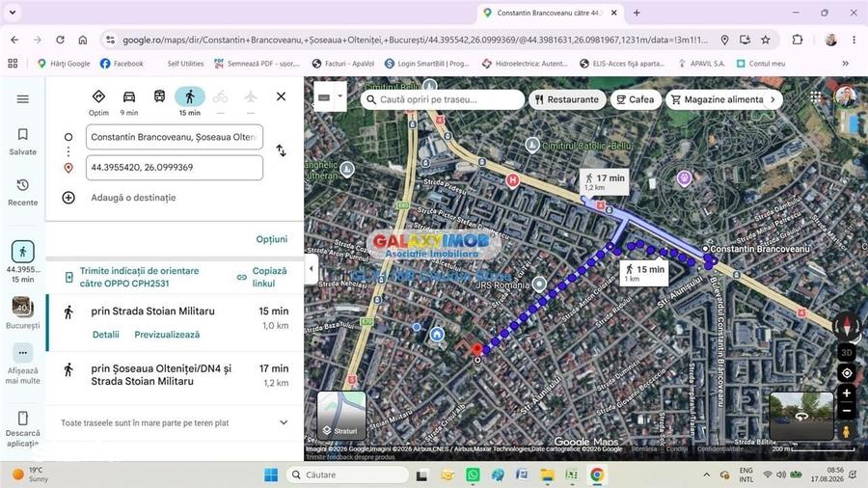868x488 pixels.
Task: Click Afișează mai multe in sidebar
Action: point(23,364)
